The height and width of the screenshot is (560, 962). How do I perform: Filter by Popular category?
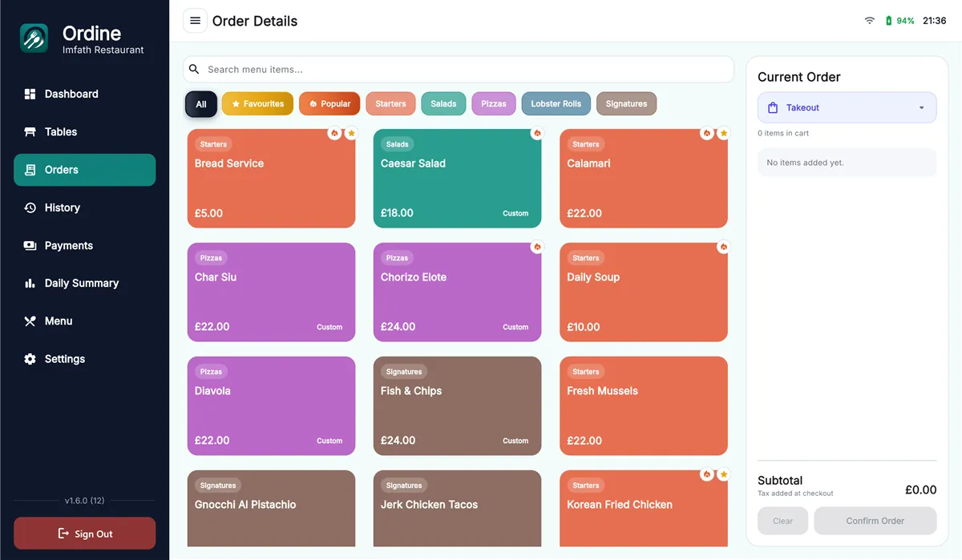coord(329,104)
